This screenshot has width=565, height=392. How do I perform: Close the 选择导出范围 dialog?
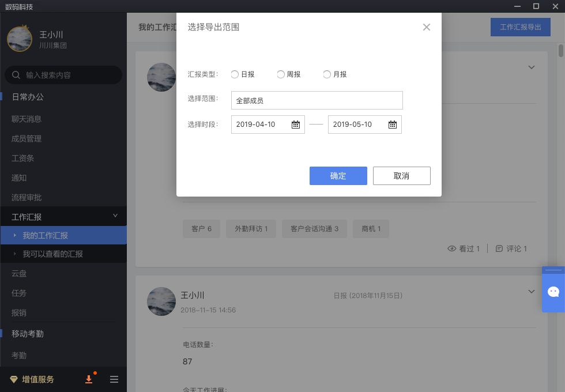pyautogui.click(x=426, y=27)
